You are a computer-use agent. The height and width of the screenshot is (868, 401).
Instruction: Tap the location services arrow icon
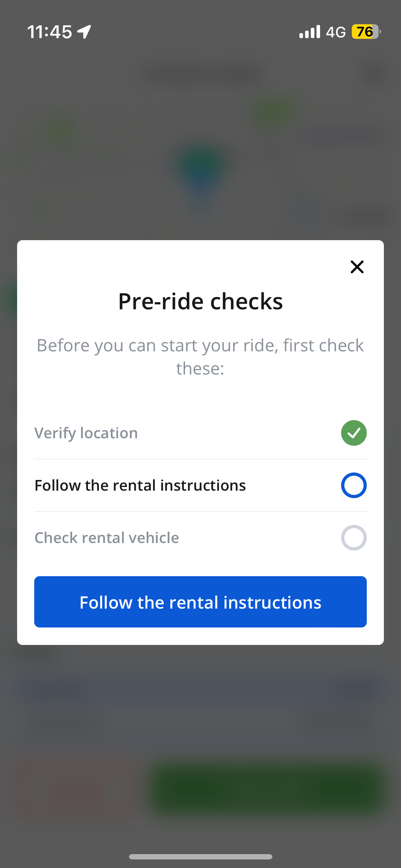tap(84, 32)
